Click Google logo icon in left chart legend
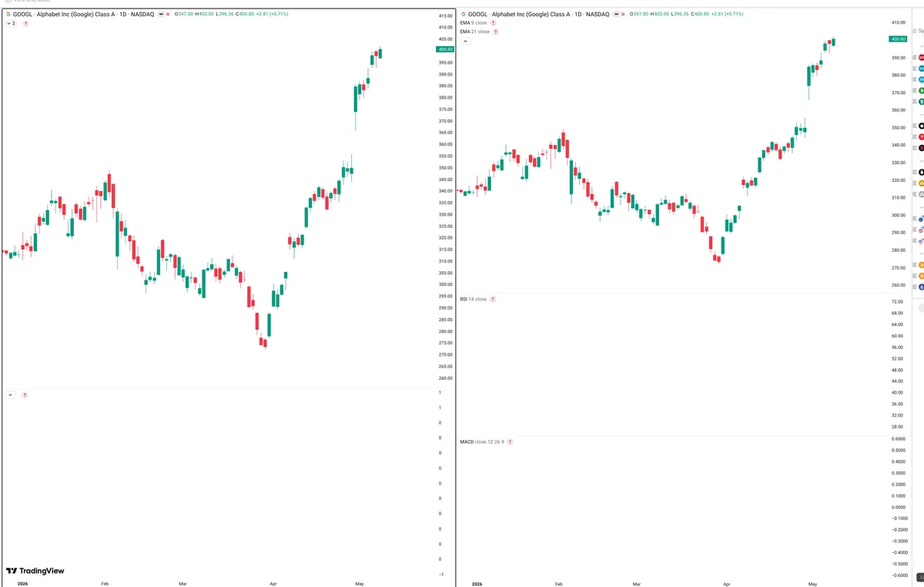The height and width of the screenshot is (587, 924). pos(8,14)
